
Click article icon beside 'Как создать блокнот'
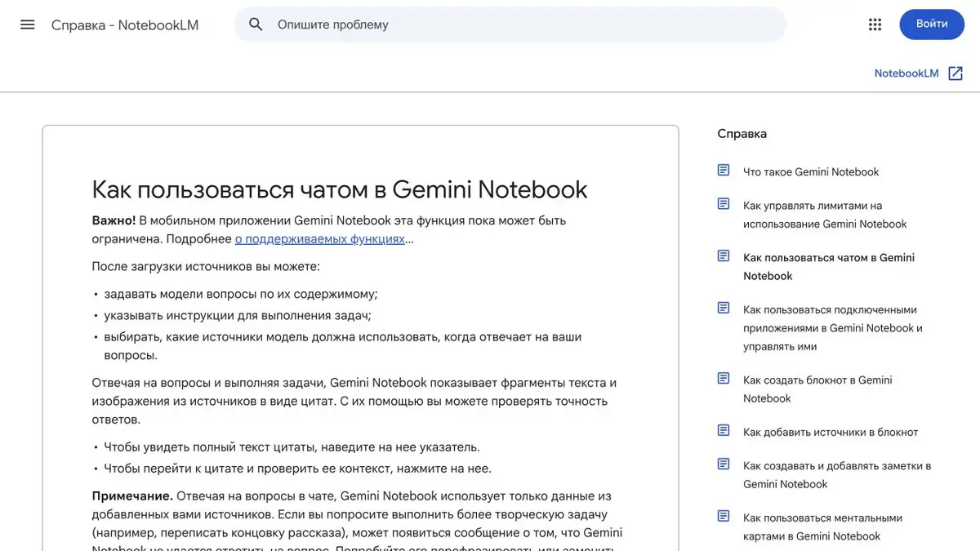724,379
